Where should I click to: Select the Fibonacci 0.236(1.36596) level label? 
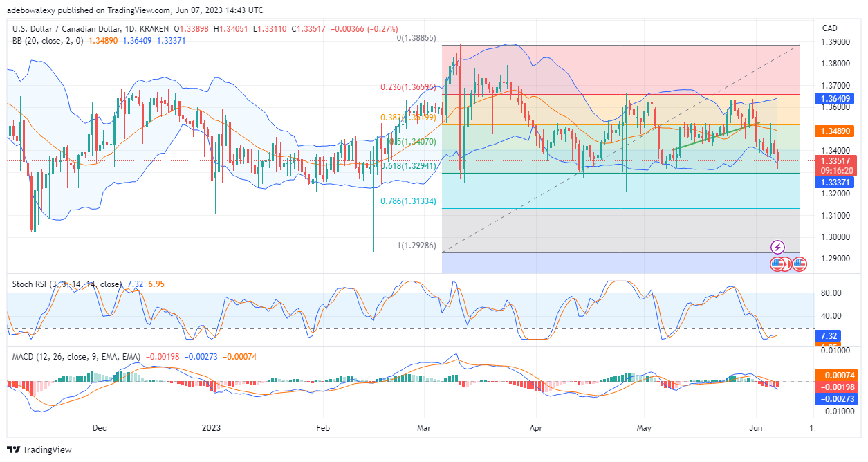[x=409, y=87]
